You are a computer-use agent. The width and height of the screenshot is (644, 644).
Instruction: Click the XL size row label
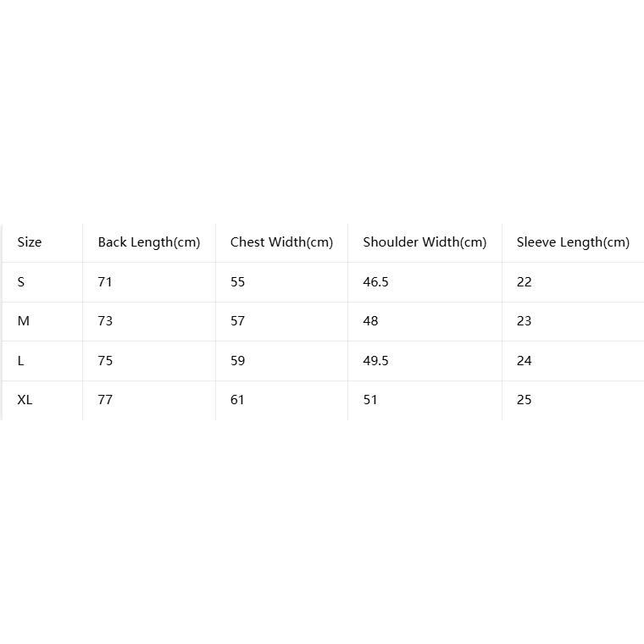point(25,400)
